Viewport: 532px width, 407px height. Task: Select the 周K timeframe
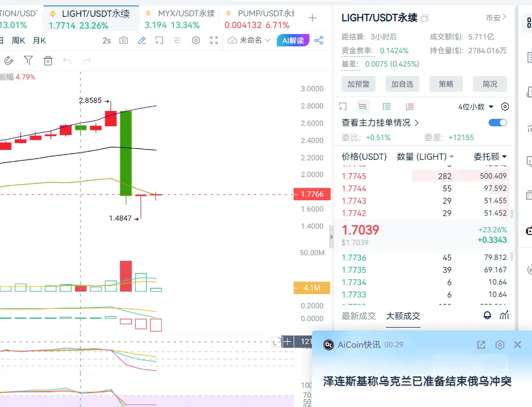tap(18, 40)
